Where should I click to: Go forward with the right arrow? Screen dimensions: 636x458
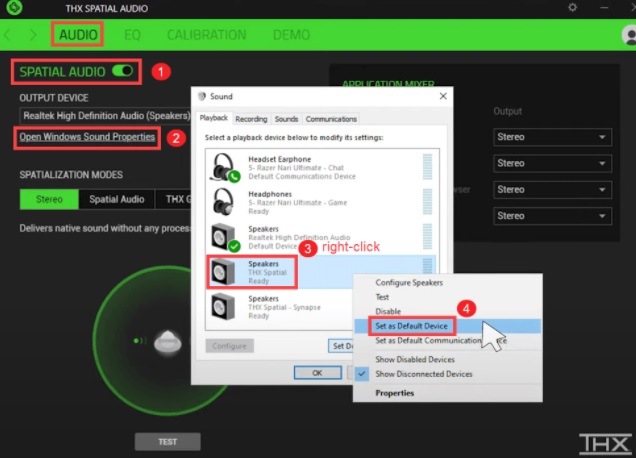tap(33, 35)
